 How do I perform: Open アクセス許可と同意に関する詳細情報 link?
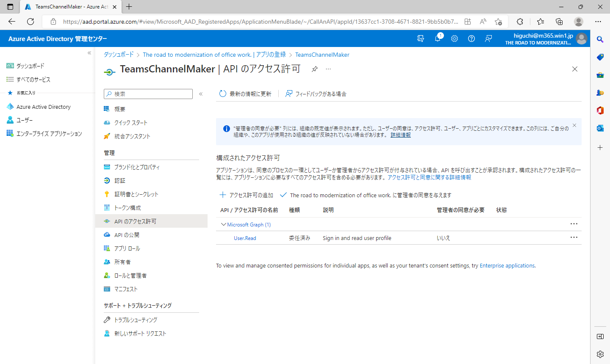click(x=429, y=177)
